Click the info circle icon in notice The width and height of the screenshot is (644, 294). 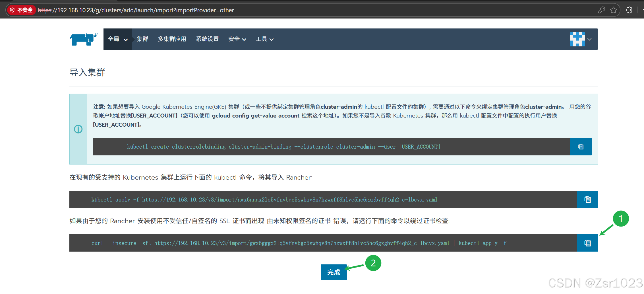click(78, 129)
